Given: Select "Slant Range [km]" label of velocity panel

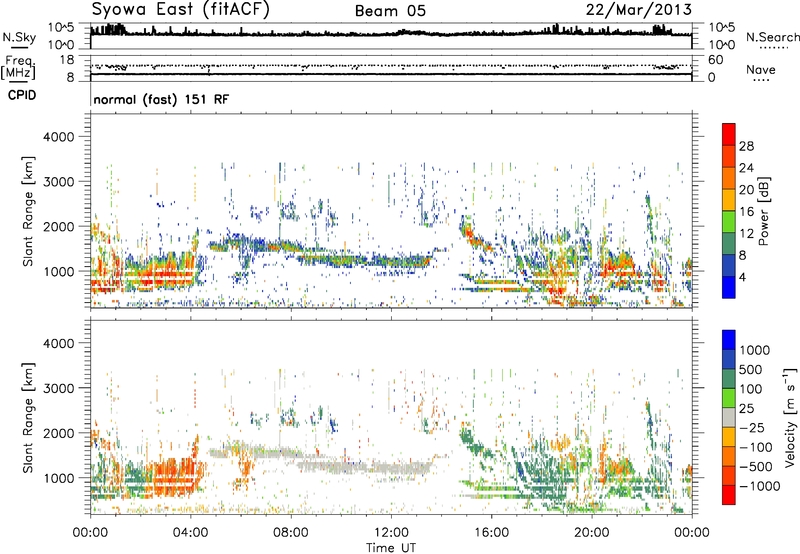Looking at the screenshot, I should [x=28, y=417].
